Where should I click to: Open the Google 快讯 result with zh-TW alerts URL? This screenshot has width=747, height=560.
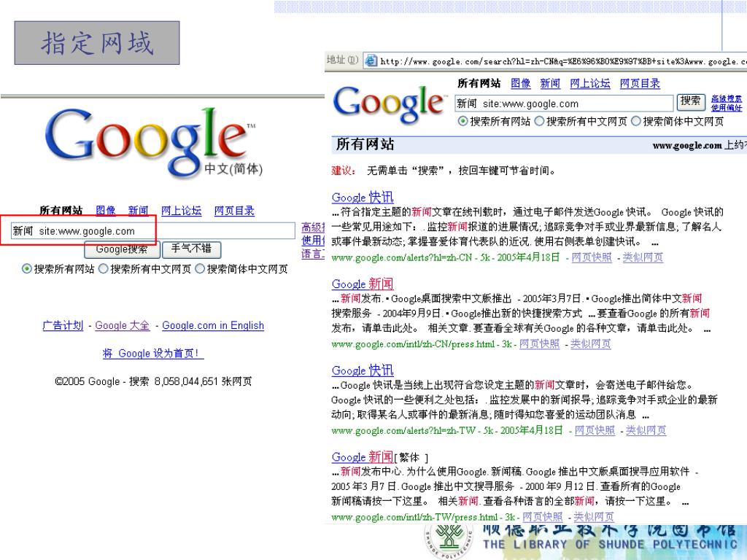[x=363, y=370]
